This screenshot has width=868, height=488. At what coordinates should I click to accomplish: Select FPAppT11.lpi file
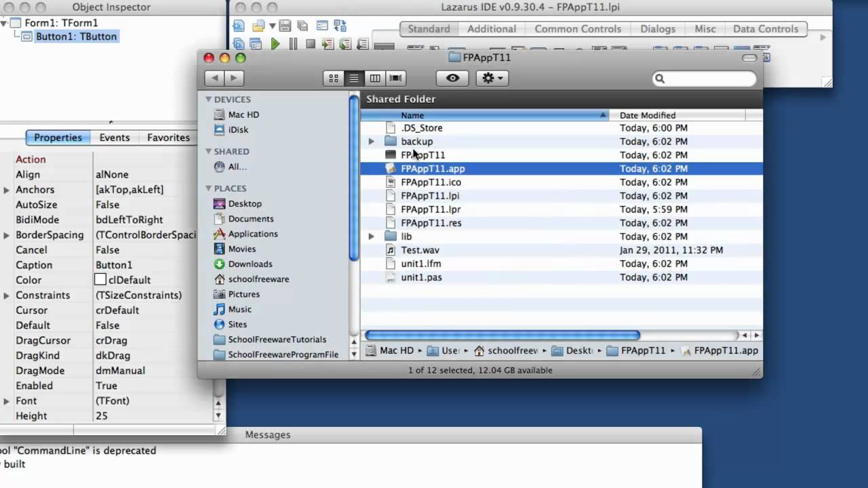561,196
